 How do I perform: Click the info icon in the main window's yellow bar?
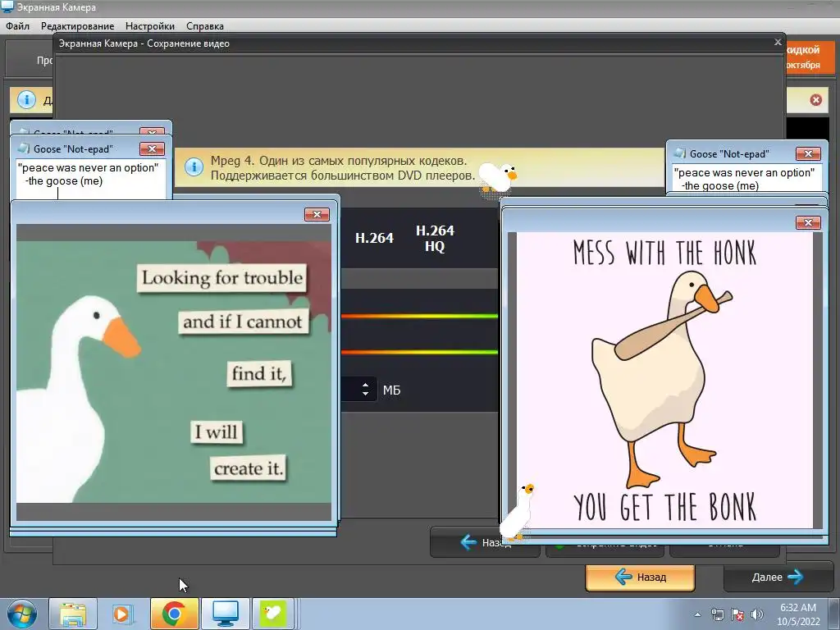click(x=27, y=99)
